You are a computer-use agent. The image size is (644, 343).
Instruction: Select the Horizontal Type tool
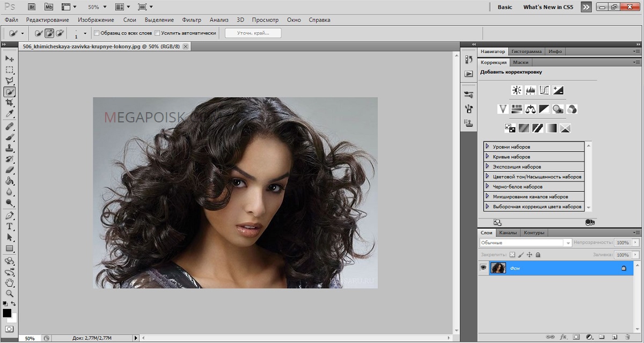(x=10, y=226)
